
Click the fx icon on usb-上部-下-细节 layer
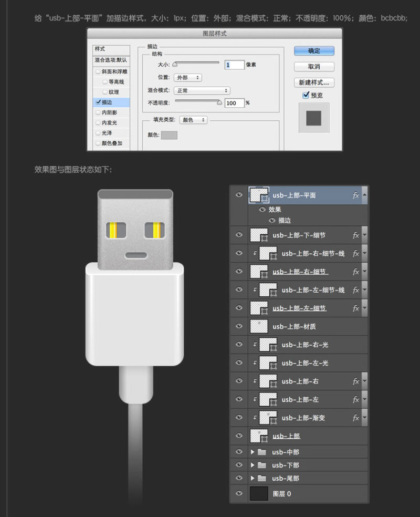click(356, 235)
